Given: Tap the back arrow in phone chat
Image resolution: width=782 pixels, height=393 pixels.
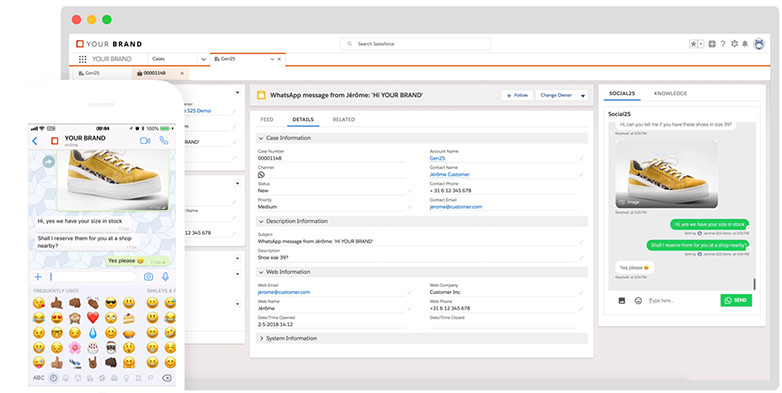Looking at the screenshot, I should point(35,141).
